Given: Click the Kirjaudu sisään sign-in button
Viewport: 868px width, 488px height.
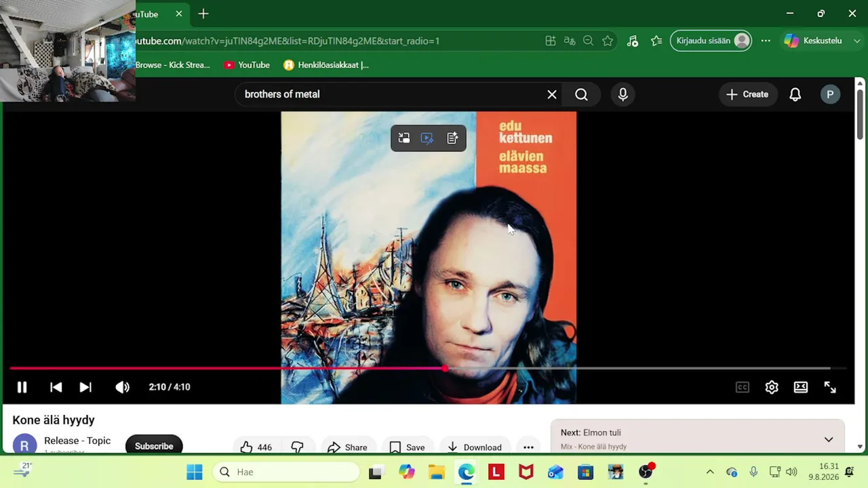Looking at the screenshot, I should [711, 41].
